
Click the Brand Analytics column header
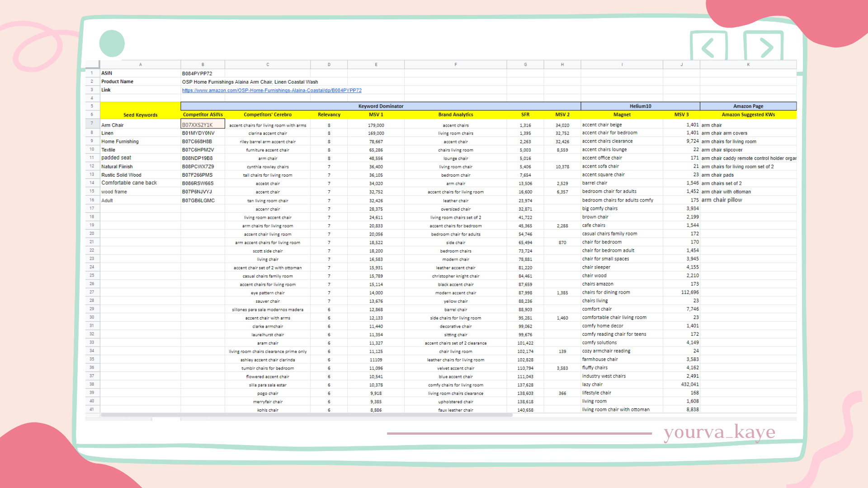tap(456, 115)
